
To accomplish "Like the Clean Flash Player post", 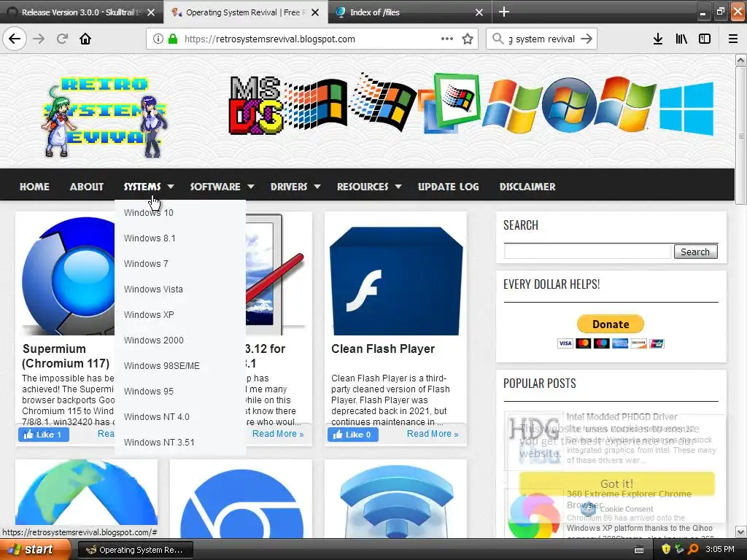I will pyautogui.click(x=352, y=435).
